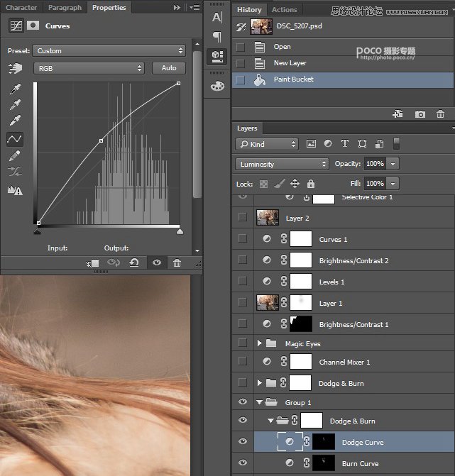Select the Paint Bucket history state
The height and width of the screenshot is (476, 455).
(x=293, y=79)
